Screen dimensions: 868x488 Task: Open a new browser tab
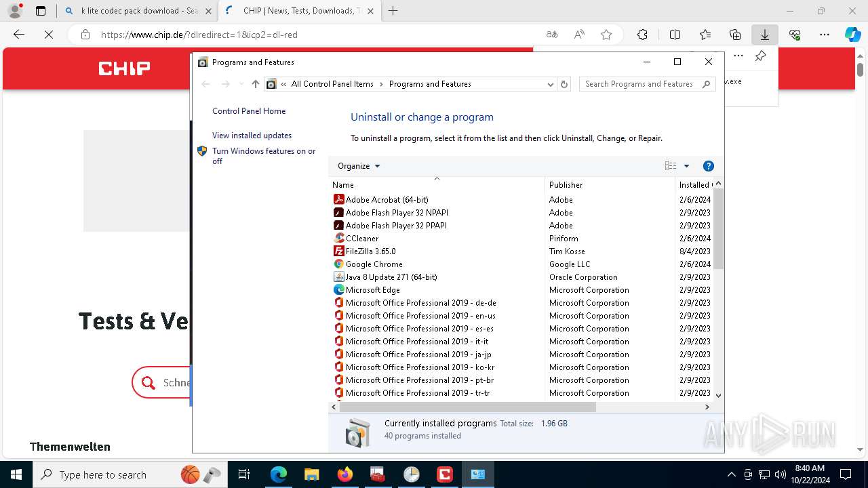393,11
